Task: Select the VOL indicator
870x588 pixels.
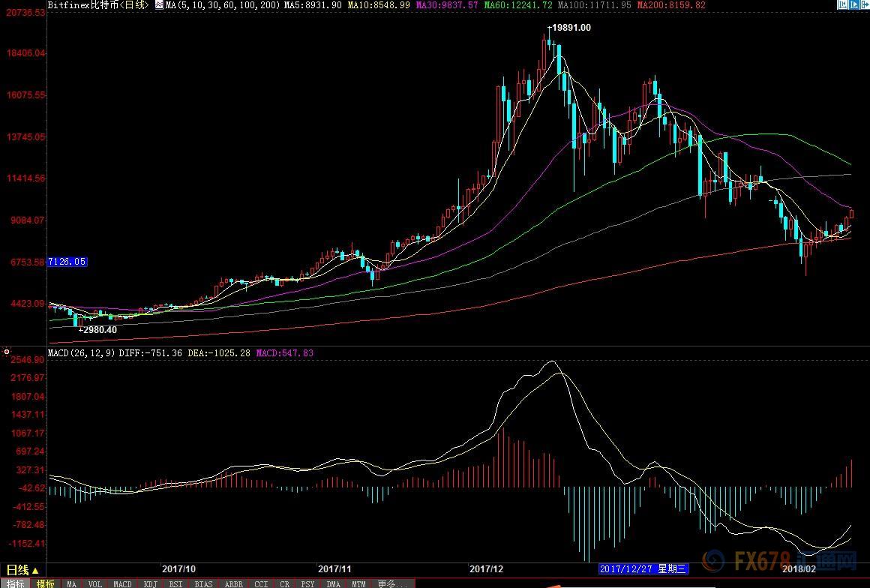Action: point(95,583)
